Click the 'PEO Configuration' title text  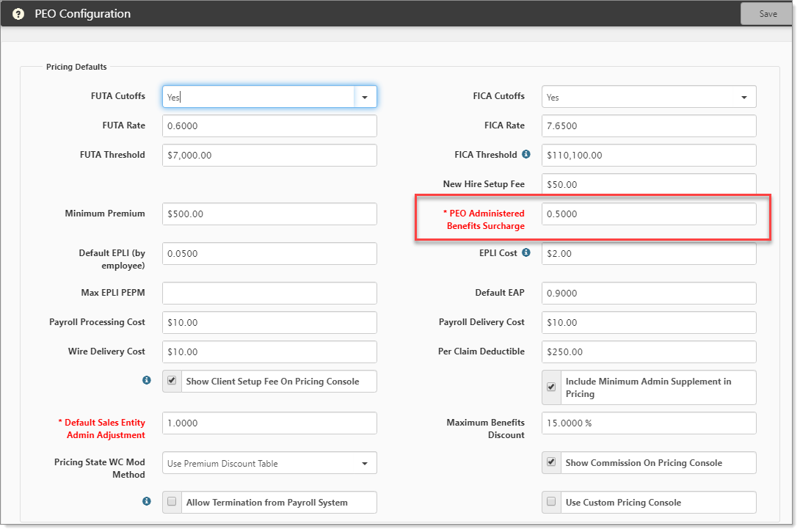pyautogui.click(x=83, y=14)
